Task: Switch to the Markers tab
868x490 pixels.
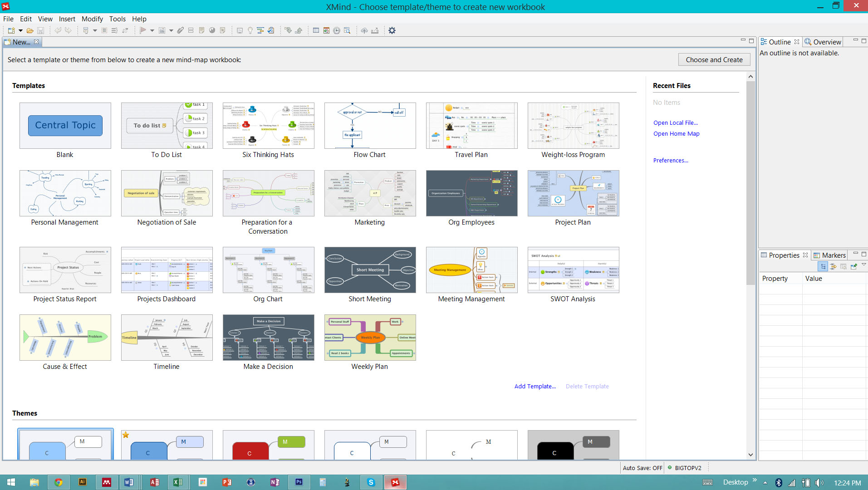Action: [829, 255]
